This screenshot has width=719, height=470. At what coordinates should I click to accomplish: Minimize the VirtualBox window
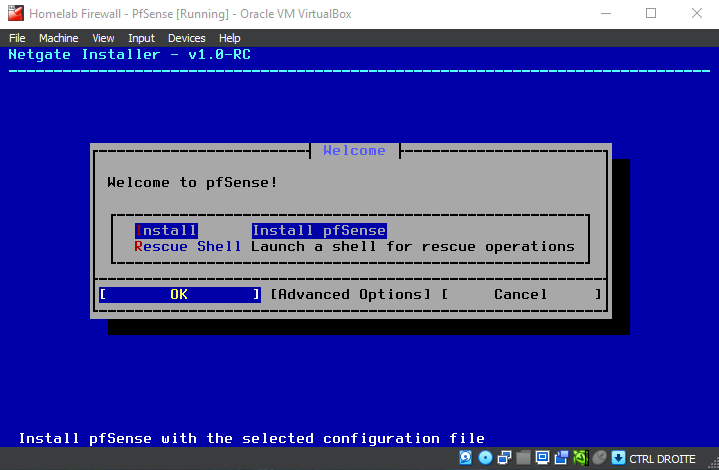click(x=606, y=13)
